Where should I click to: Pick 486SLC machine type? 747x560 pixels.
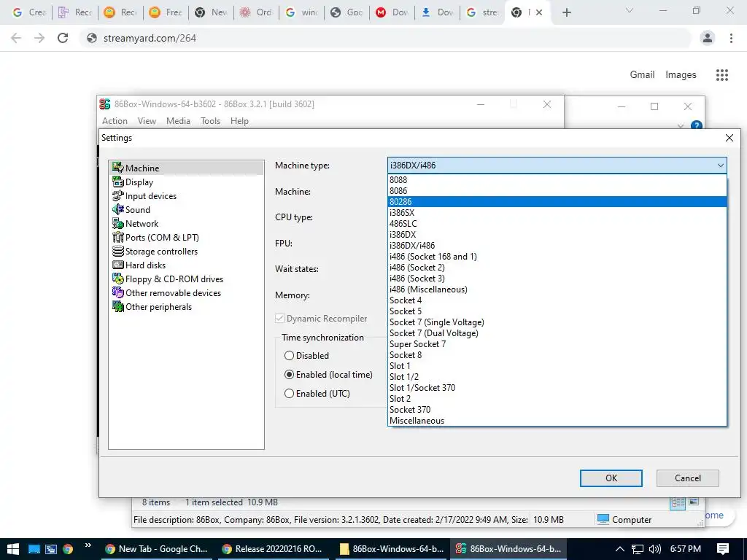click(x=557, y=223)
